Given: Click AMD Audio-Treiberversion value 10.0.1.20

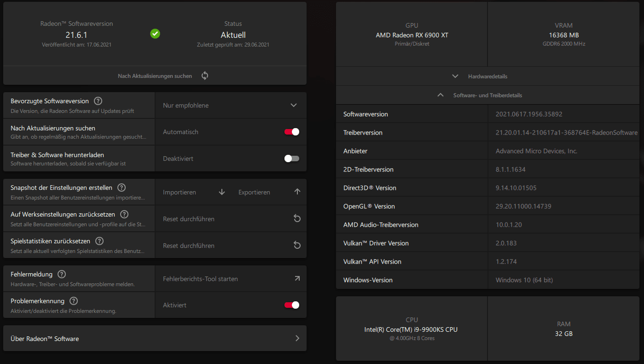Looking at the screenshot, I should [x=509, y=225].
